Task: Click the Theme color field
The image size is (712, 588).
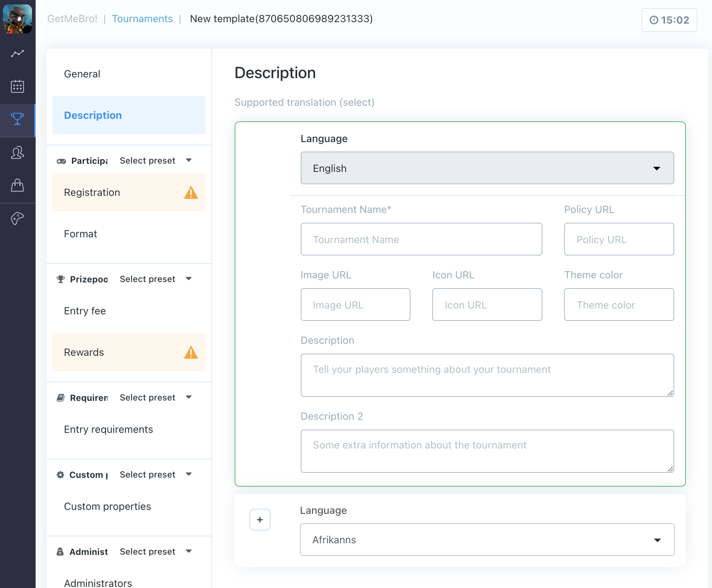Action: coord(619,305)
